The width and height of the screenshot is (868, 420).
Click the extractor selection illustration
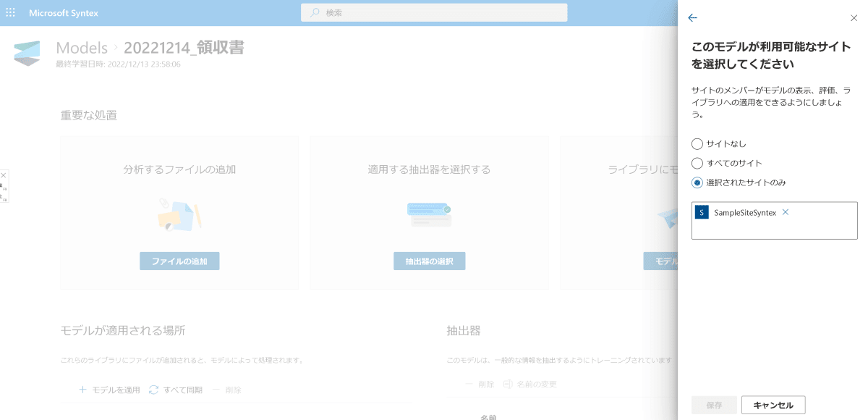(430, 214)
